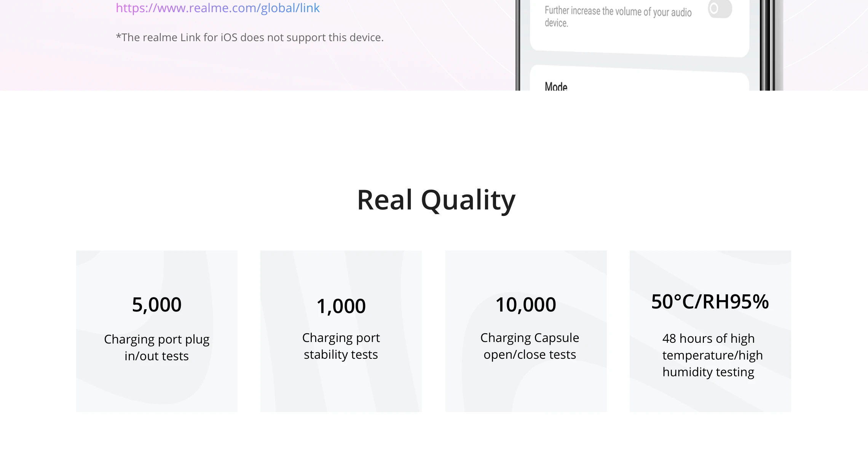Viewport: 868px width, 457px height.
Task: Click the iOS not supported disclaimer text
Action: [x=250, y=38]
